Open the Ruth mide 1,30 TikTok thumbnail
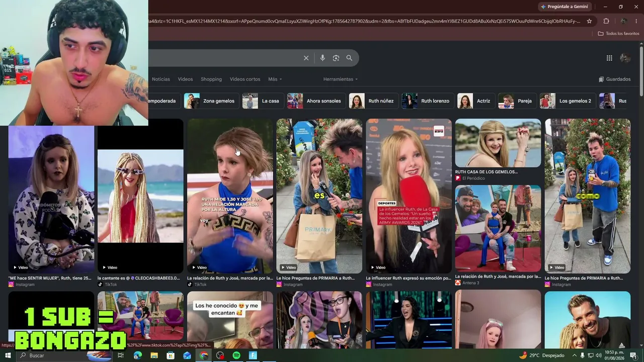Screen dimensions: 644x362 pos(230,196)
